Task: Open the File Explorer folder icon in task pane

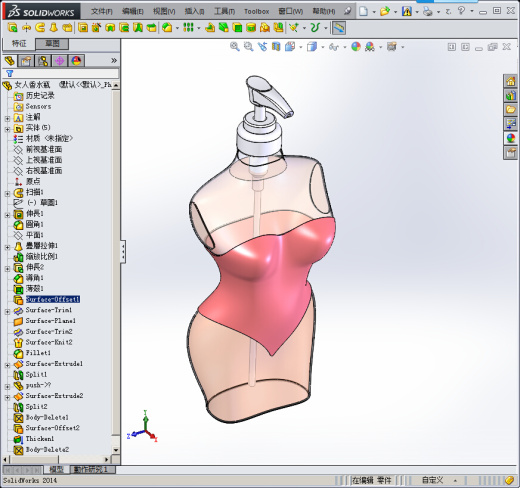Action: pos(511,109)
